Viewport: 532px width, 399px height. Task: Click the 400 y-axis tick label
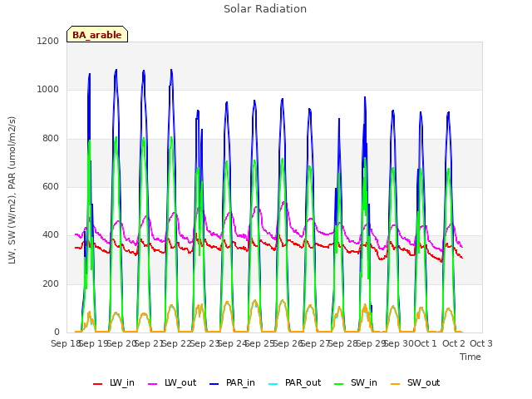(x=51, y=235)
